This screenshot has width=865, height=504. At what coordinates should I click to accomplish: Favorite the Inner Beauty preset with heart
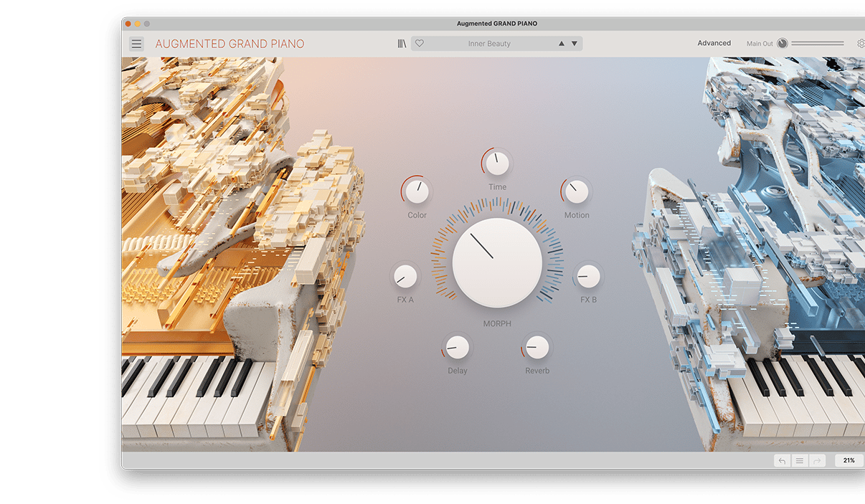[420, 44]
